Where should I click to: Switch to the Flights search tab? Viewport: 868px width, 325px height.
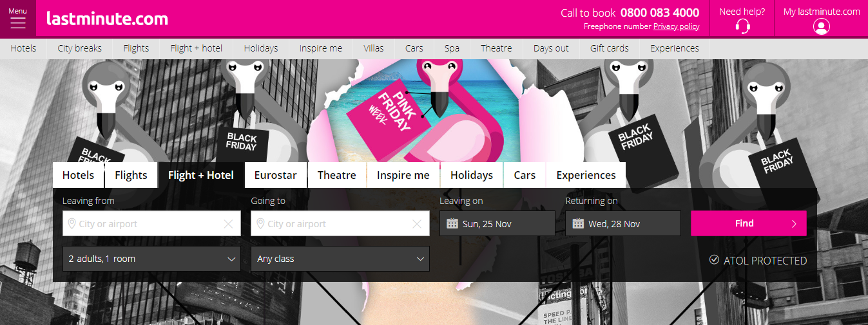131,175
